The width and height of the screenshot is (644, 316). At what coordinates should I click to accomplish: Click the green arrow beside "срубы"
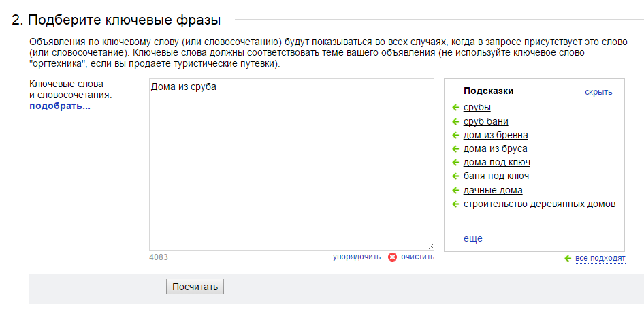point(455,108)
